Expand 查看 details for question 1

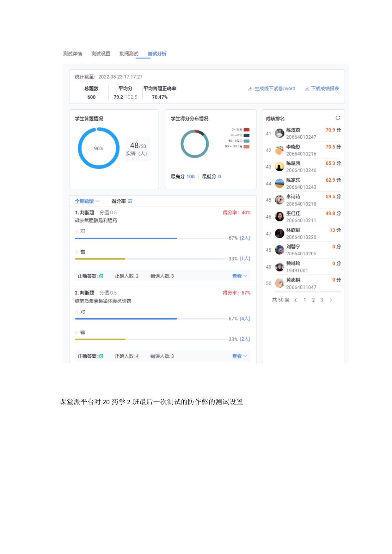[x=239, y=276]
